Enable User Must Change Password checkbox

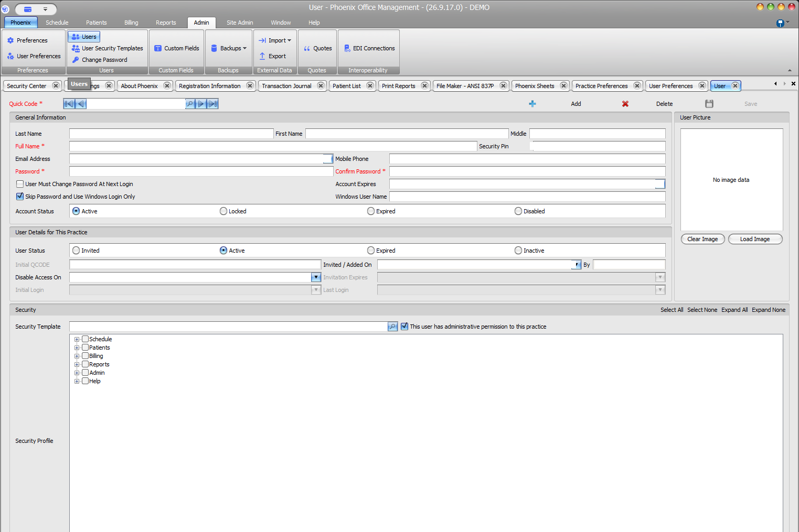20,184
